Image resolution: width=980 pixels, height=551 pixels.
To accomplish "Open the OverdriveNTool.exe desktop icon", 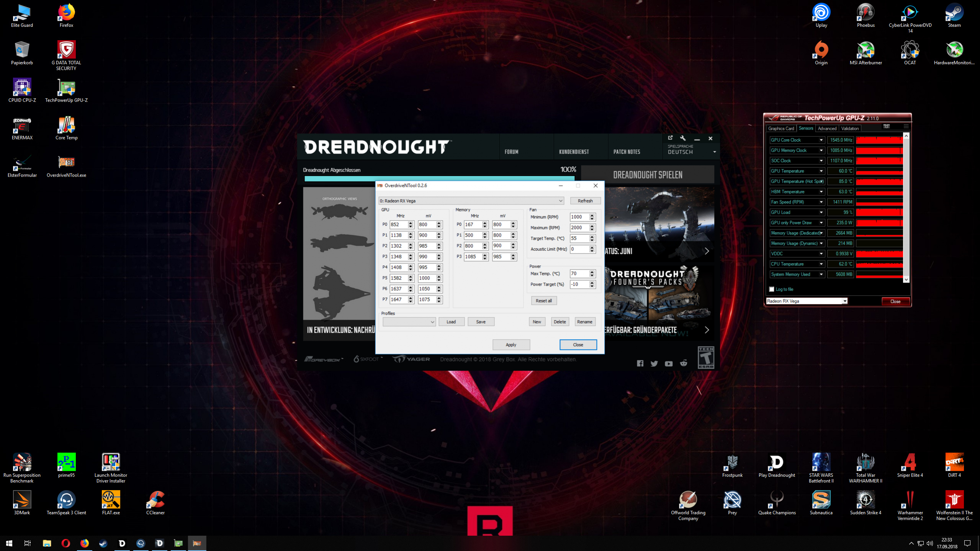I will 66,165.
